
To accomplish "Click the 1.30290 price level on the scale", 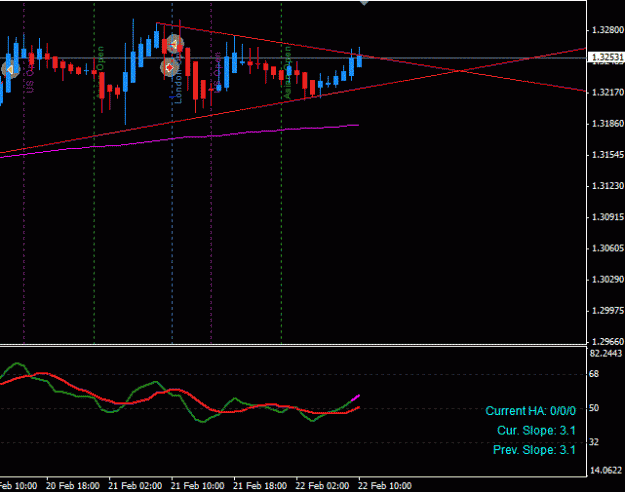I will [x=608, y=279].
